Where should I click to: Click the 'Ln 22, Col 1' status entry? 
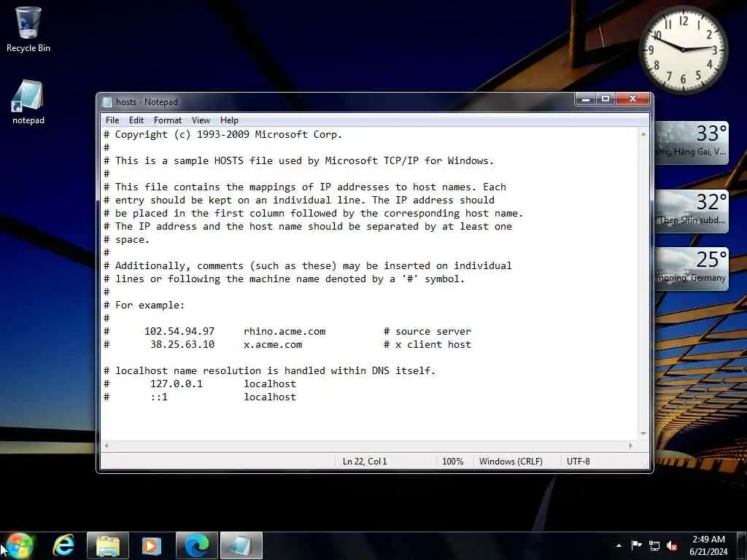click(365, 462)
